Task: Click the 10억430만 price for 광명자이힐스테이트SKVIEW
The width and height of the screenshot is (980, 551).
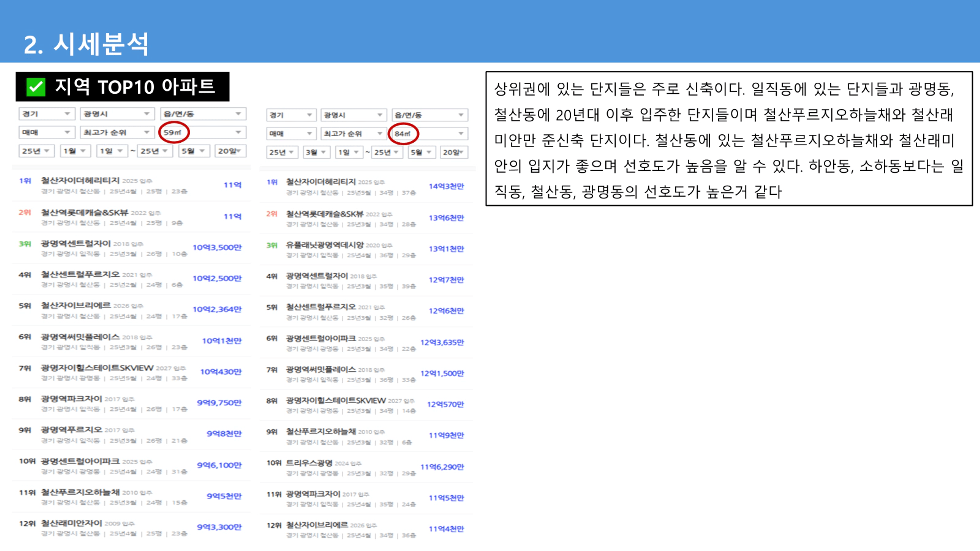Action: pos(221,371)
